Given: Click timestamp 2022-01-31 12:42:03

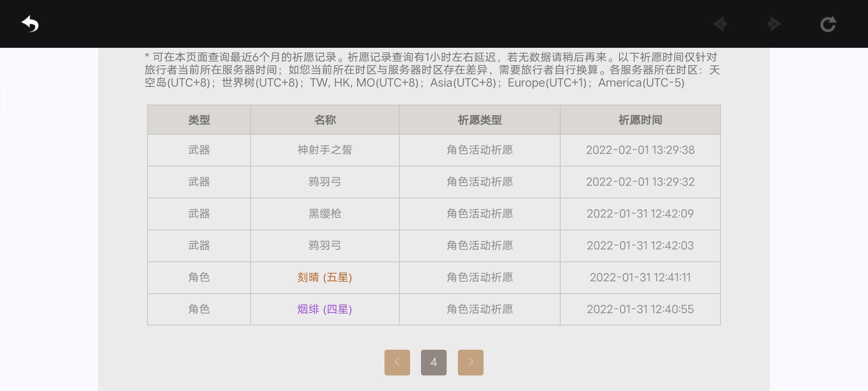Looking at the screenshot, I should [x=640, y=245].
